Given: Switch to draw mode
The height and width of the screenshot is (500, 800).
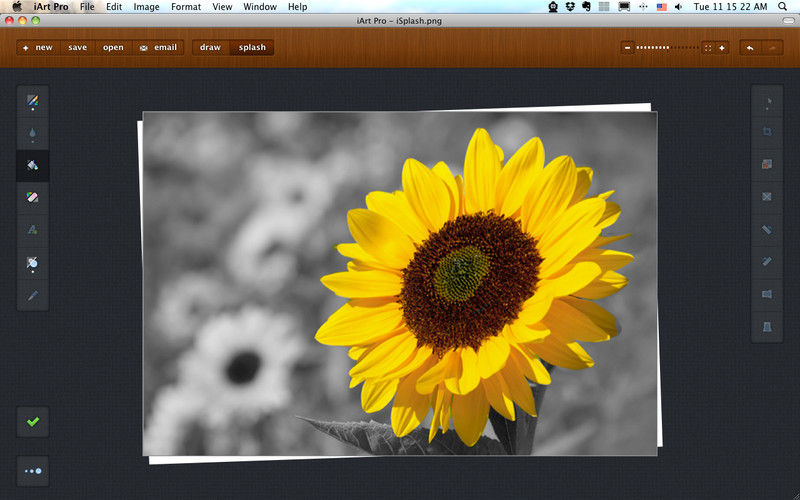Looking at the screenshot, I should (210, 47).
